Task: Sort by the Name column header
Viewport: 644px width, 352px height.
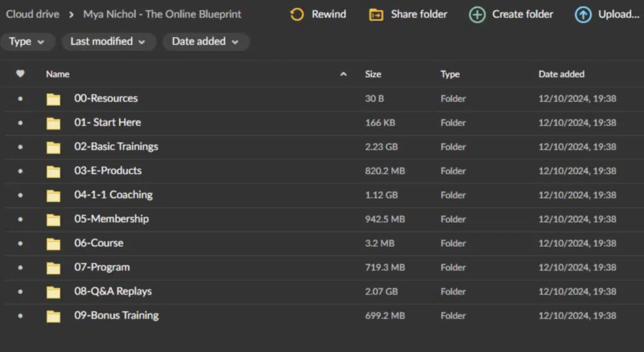Action: point(57,74)
